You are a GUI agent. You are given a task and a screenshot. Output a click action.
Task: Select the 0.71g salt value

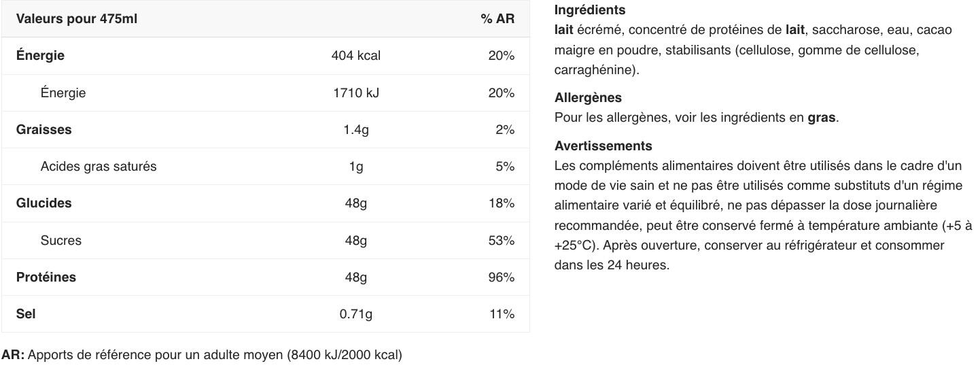[355, 314]
